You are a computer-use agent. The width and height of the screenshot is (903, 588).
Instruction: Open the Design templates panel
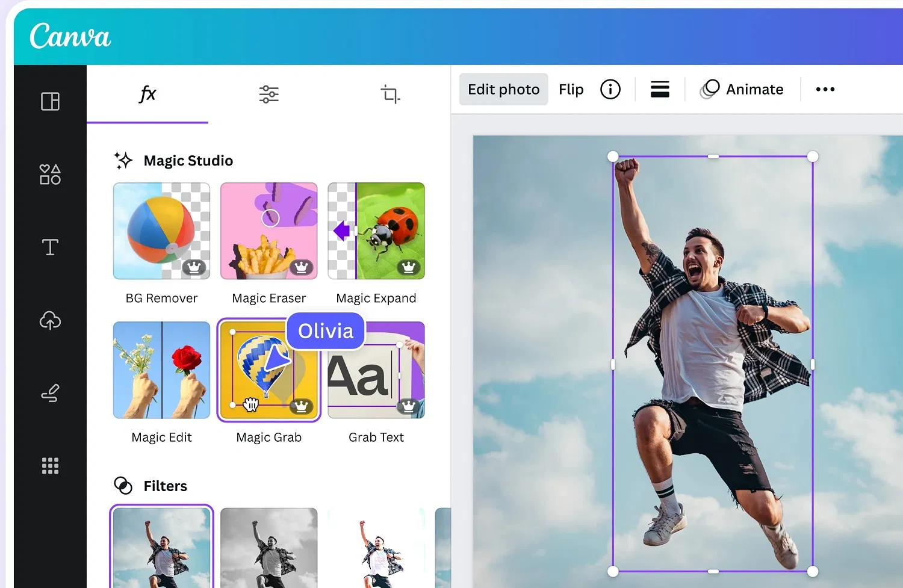[50, 101]
